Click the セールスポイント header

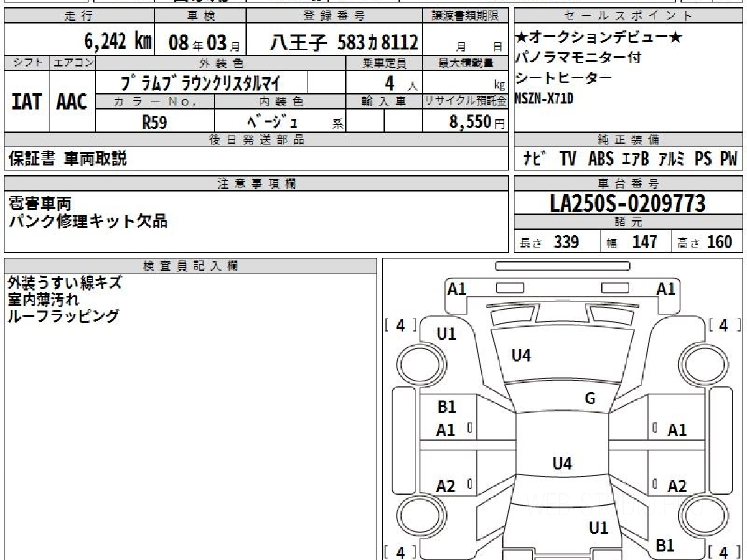coord(628,16)
